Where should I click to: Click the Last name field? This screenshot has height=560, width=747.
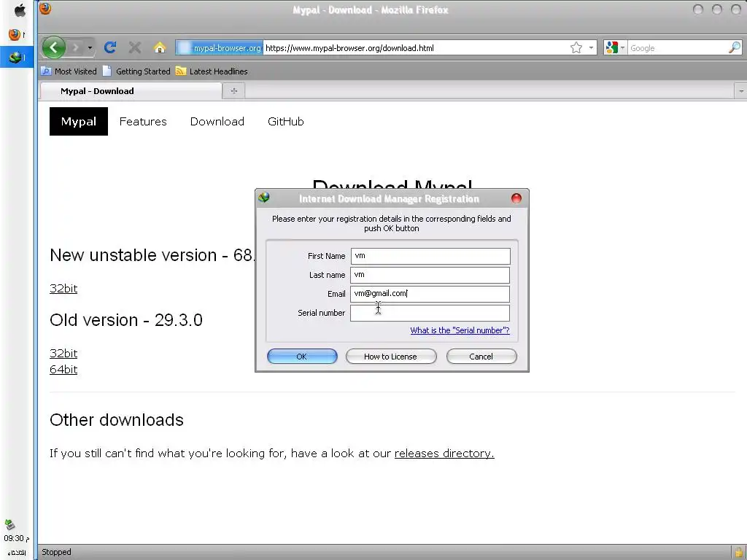430,275
